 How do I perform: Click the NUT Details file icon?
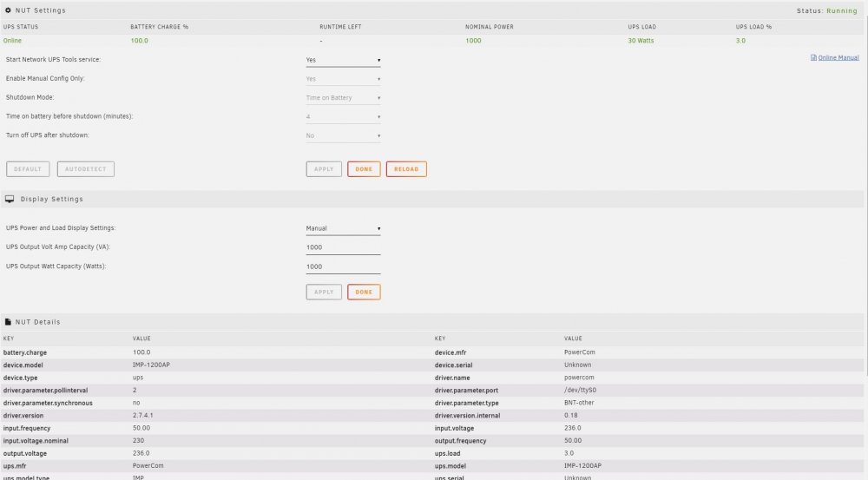pos(8,322)
